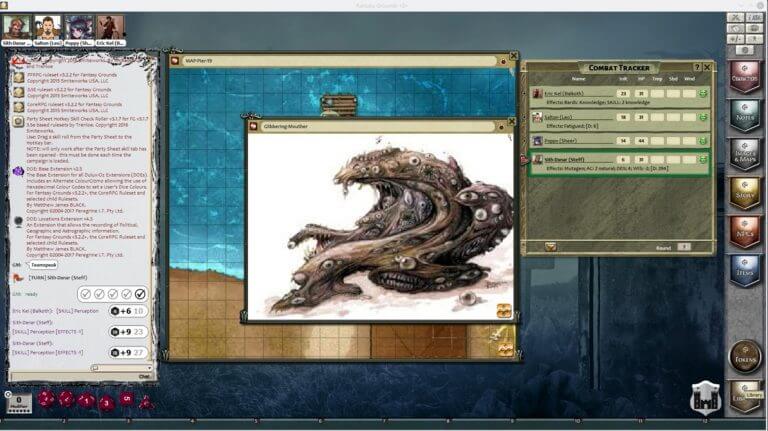Click the Modifier box showing 0
The height and width of the screenshot is (431, 768).
pos(19,403)
